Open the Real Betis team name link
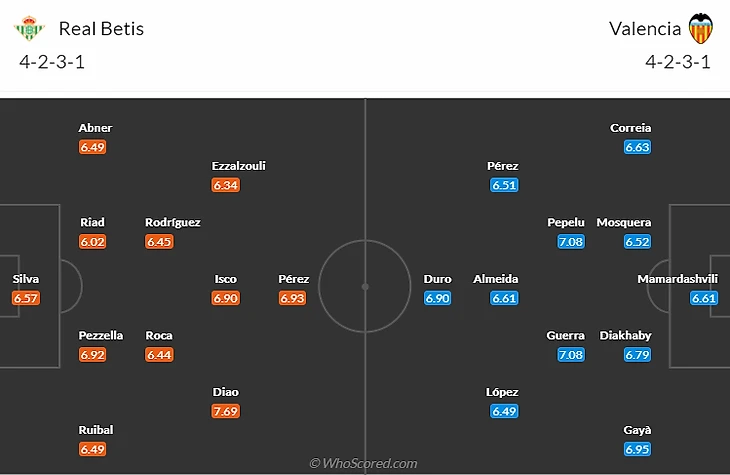 tap(101, 28)
